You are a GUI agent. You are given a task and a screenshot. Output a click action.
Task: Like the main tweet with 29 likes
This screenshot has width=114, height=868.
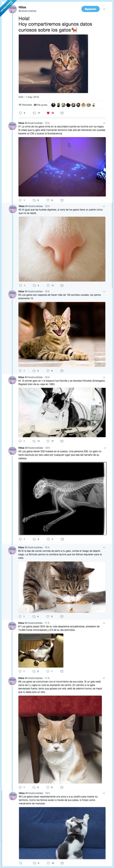tap(48, 113)
